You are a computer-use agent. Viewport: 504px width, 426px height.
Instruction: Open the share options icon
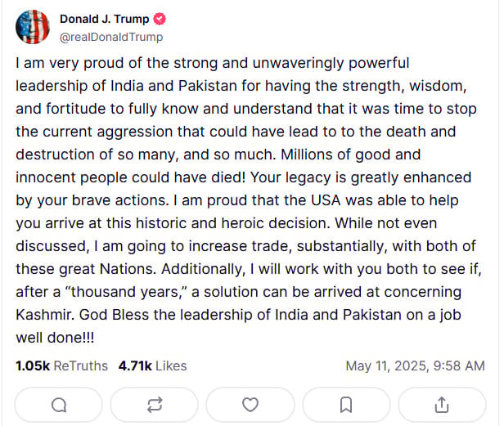[442, 404]
